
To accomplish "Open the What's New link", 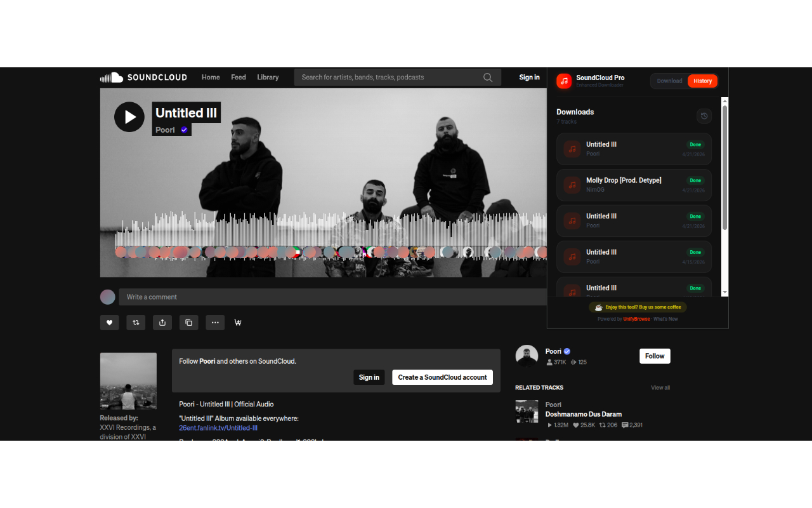I will pyautogui.click(x=665, y=319).
